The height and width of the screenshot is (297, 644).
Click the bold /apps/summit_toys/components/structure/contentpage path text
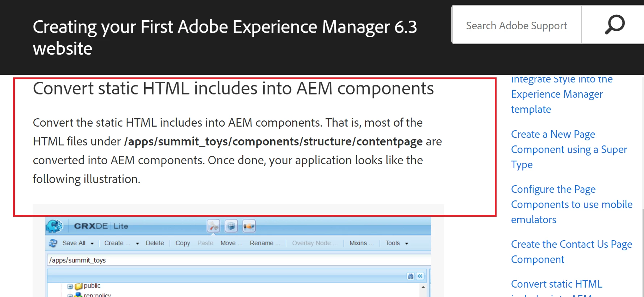click(x=273, y=141)
